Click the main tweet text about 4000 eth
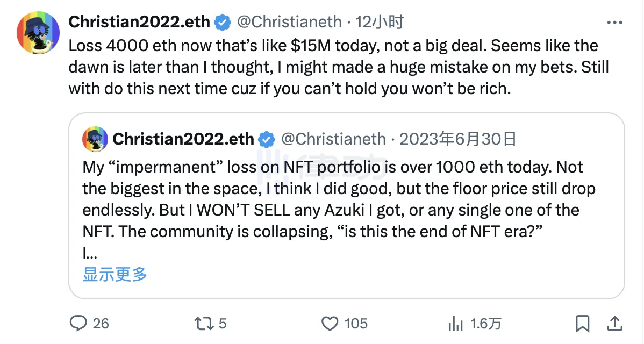The width and height of the screenshot is (644, 344). (333, 67)
